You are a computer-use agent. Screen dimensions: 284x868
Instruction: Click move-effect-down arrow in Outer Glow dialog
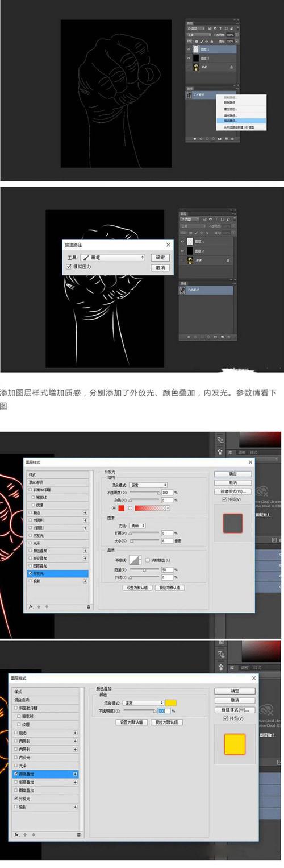tap(47, 607)
